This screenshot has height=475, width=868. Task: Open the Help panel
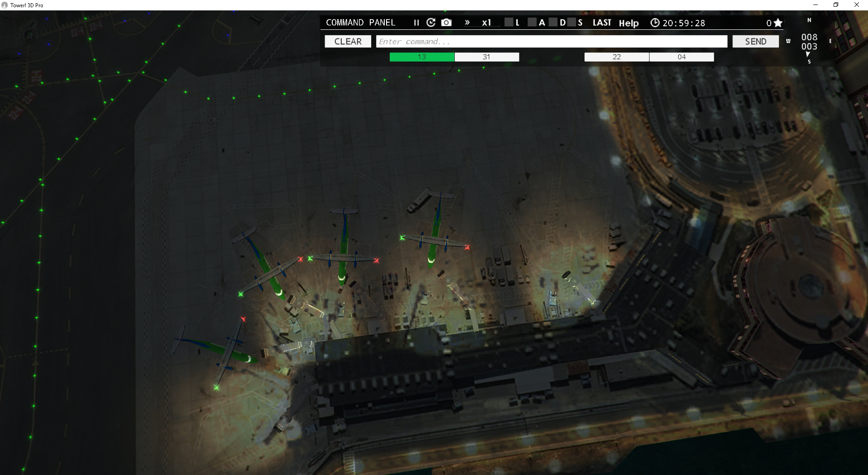point(628,24)
